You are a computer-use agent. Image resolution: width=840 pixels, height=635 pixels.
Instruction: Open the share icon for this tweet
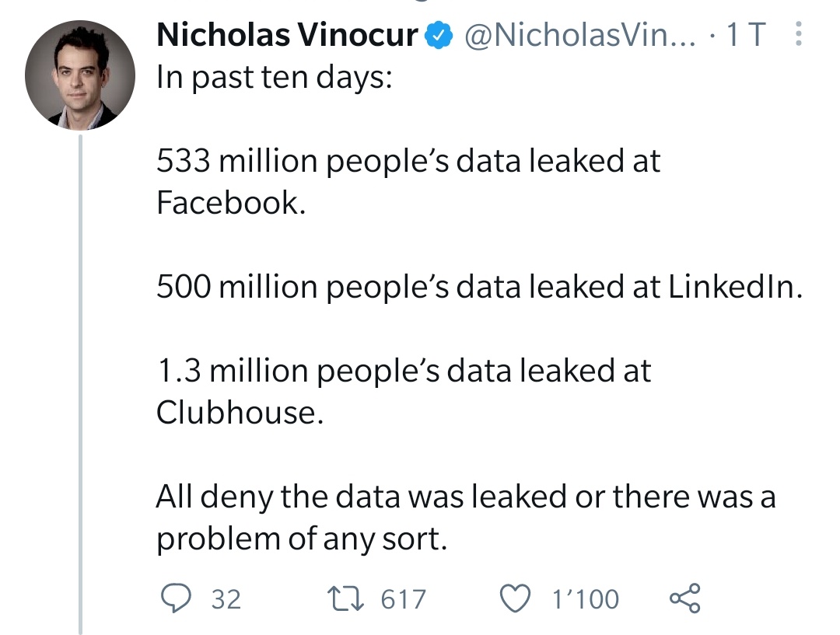coord(684,598)
